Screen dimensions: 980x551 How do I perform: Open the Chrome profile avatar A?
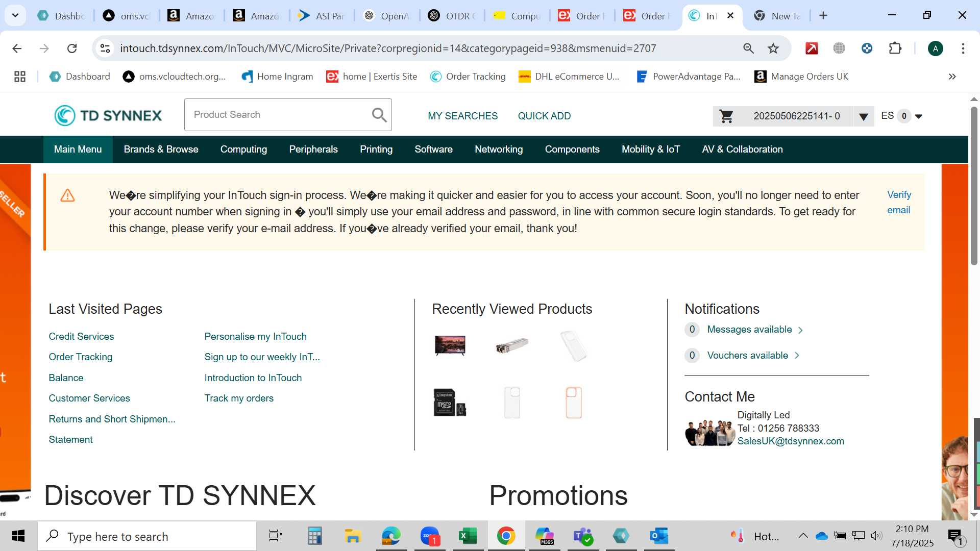click(x=935, y=48)
